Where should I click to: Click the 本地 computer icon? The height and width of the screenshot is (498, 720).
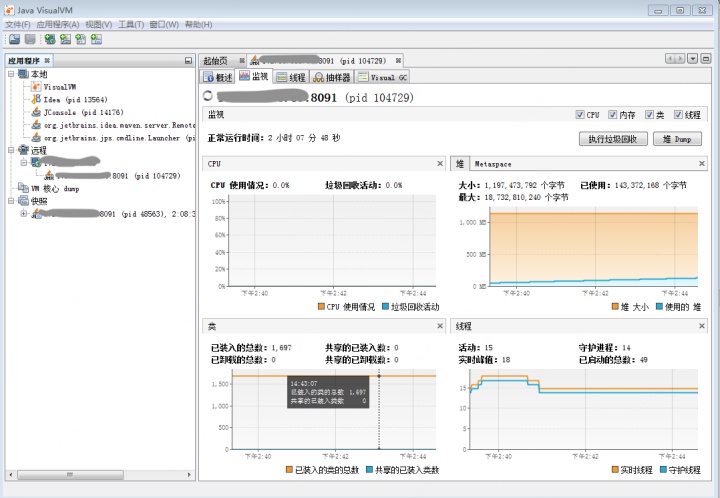click(x=23, y=74)
